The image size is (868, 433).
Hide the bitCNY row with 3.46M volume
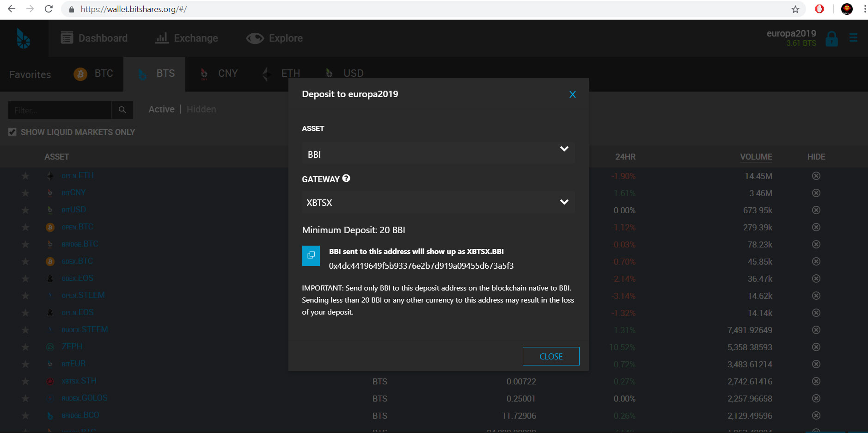(816, 193)
